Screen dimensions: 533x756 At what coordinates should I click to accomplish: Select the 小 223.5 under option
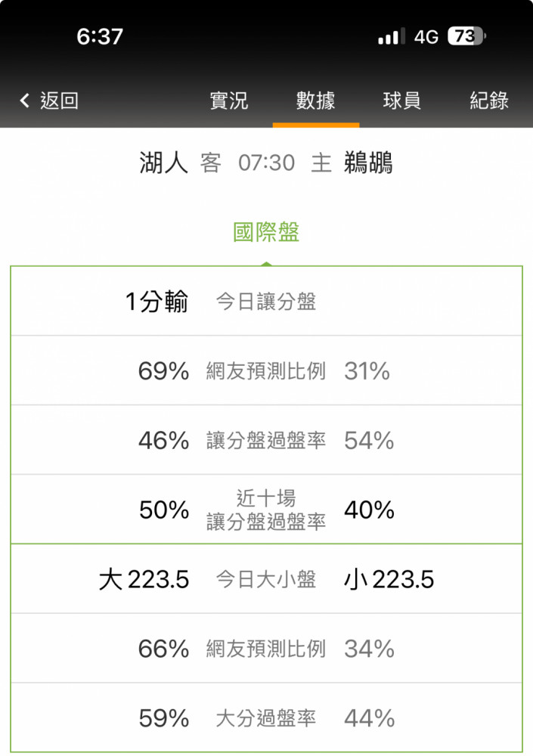pyautogui.click(x=389, y=579)
